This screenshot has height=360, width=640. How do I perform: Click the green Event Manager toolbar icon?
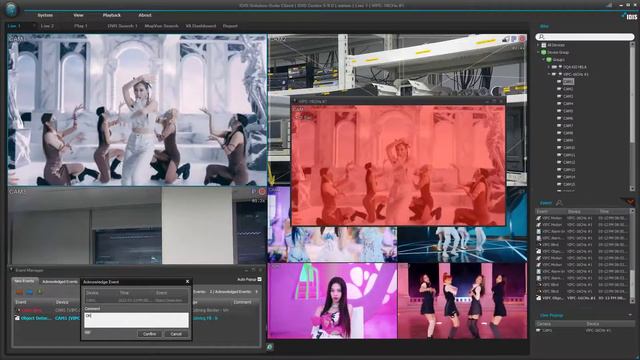[40, 292]
